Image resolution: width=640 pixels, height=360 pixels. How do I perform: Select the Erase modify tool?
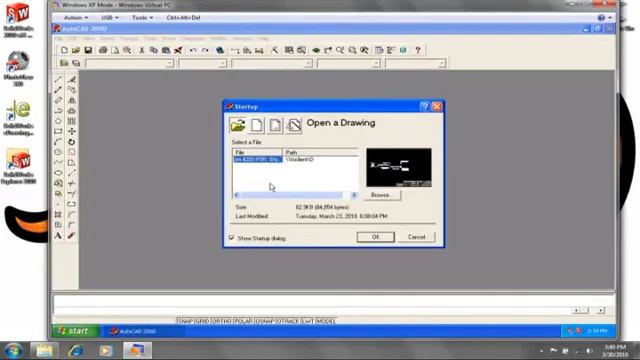(x=71, y=79)
